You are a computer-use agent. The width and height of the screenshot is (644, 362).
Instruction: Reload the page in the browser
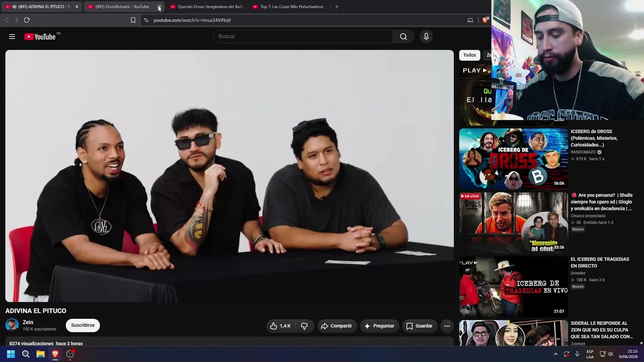[27, 20]
